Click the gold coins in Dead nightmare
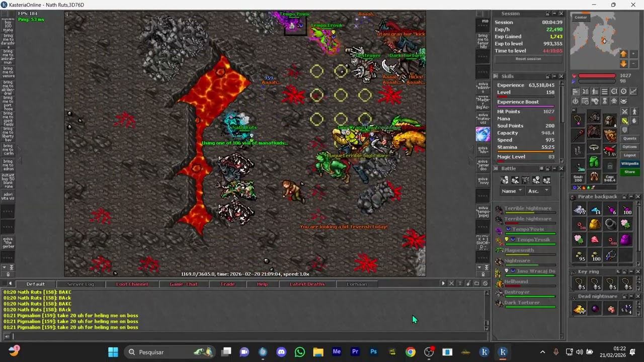This screenshot has height=362, width=644. click(580, 309)
